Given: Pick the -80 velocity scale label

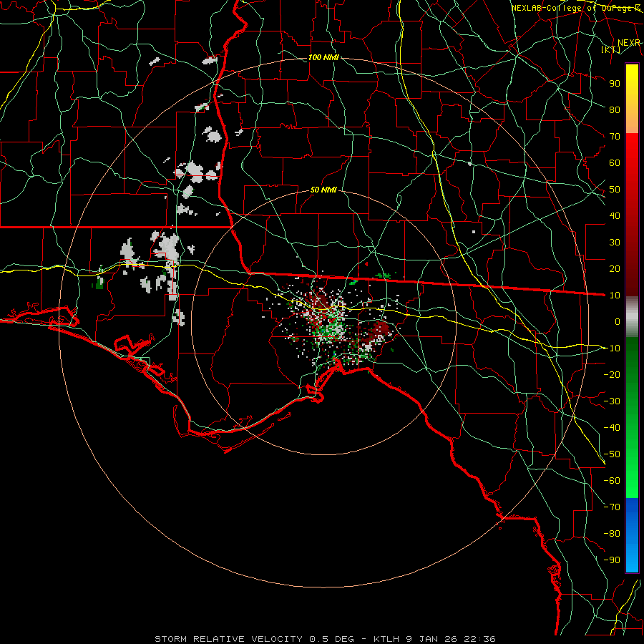Looking at the screenshot, I should (612, 534).
